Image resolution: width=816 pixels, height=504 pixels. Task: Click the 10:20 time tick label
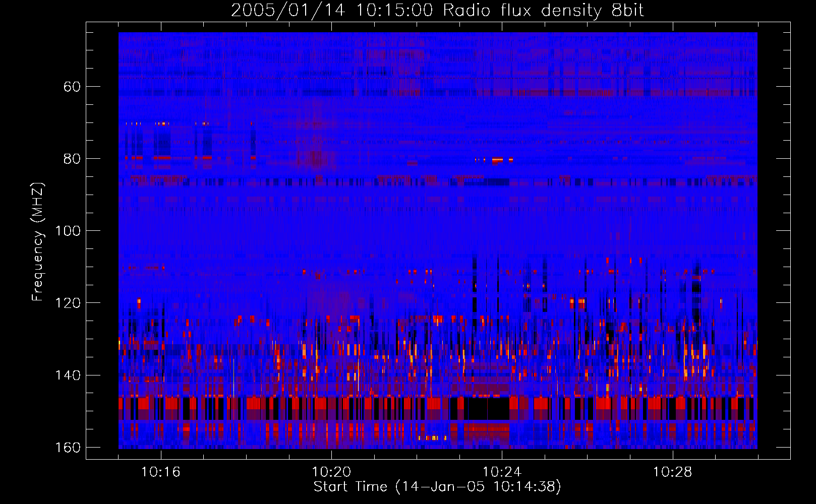331,472
